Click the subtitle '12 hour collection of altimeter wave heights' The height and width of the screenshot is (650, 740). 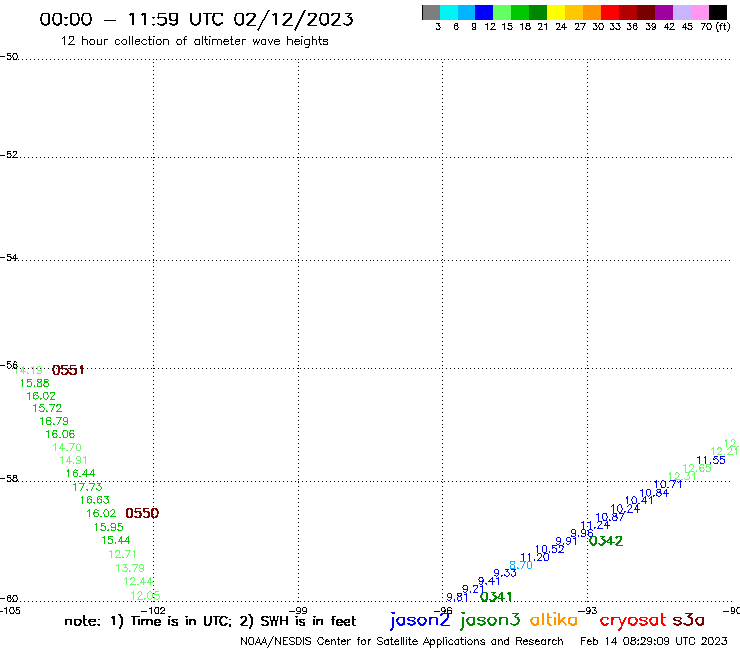click(x=194, y=41)
